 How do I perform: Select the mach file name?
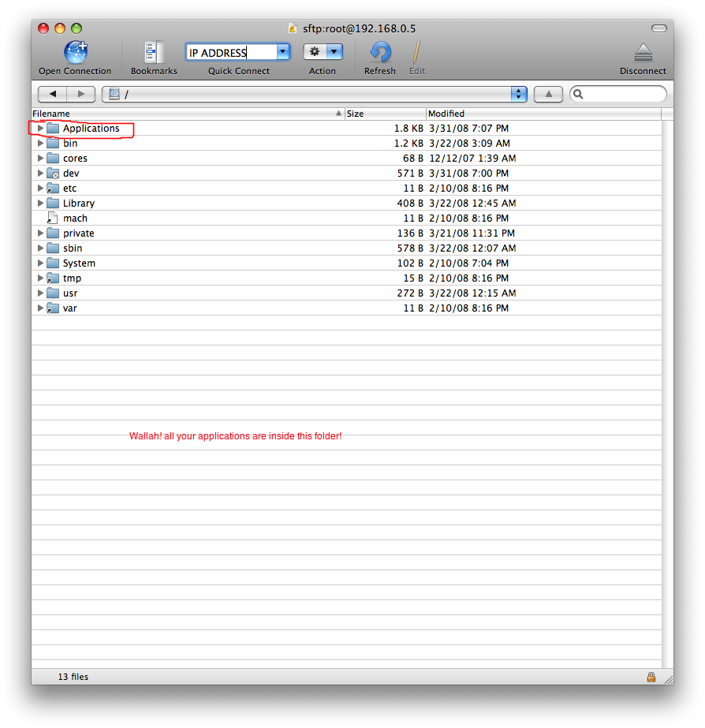pos(75,218)
